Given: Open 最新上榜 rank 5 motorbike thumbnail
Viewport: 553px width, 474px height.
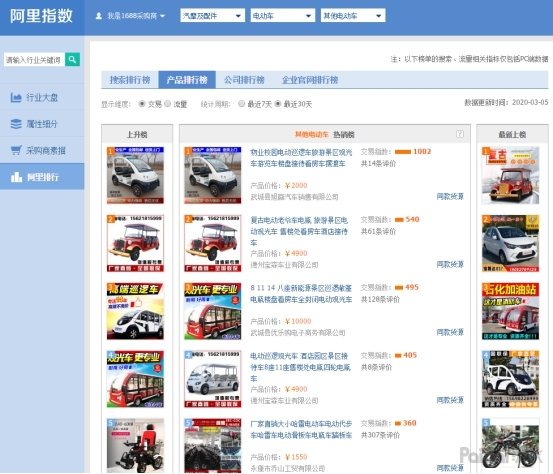Looking at the screenshot, I should tap(510, 446).
